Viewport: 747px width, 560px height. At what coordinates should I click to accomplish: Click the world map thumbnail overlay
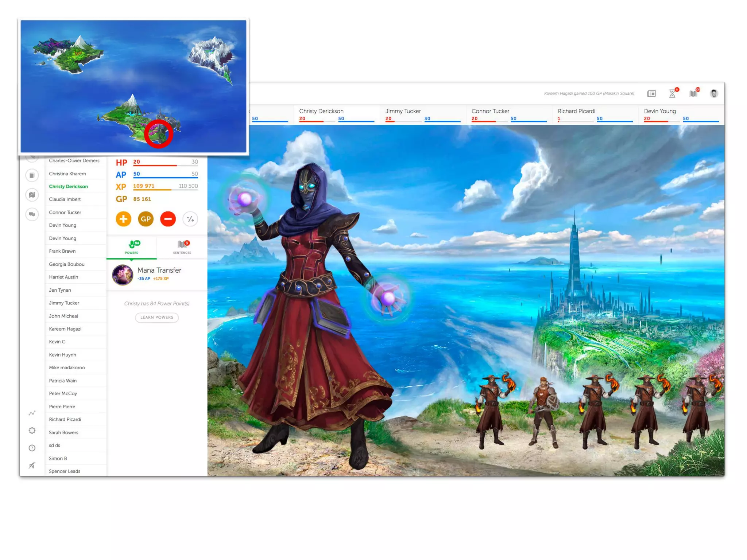coord(133,86)
